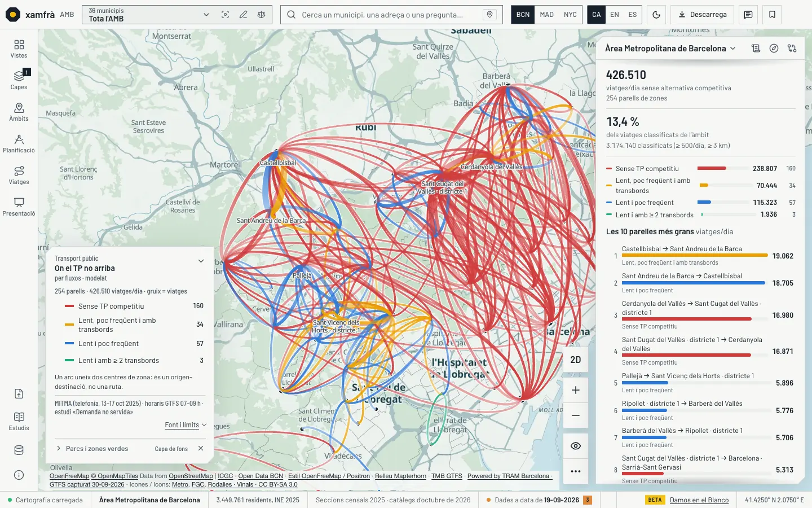
Task: Toggle 'Lent i amb ≥ 2 transbords' legend entry
Action: click(x=134, y=361)
